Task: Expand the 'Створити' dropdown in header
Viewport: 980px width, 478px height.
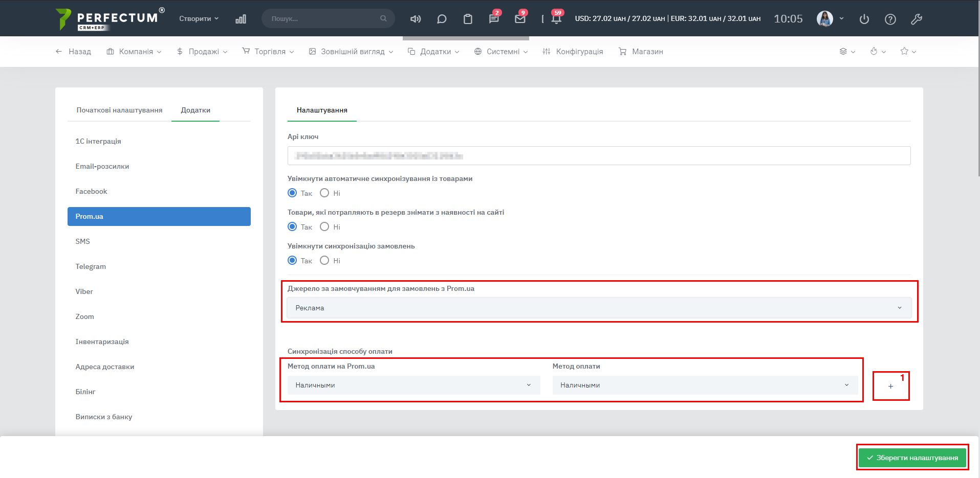Action: [199, 18]
